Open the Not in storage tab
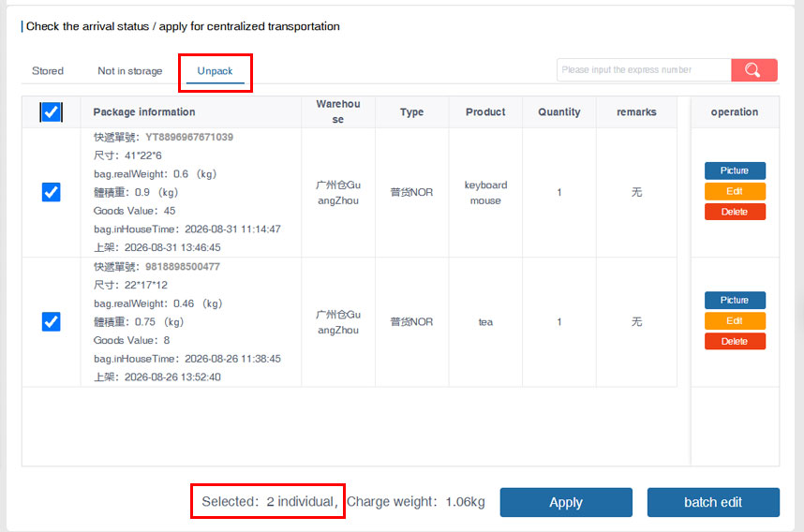 tap(129, 71)
